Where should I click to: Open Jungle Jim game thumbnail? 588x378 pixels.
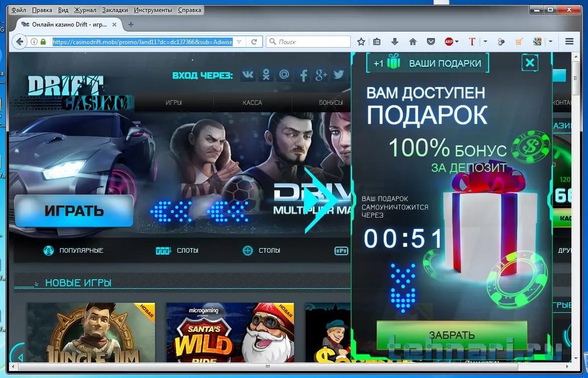[91, 332]
